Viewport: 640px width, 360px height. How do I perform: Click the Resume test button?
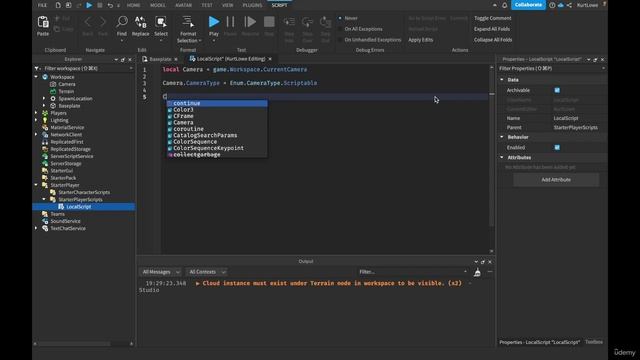coord(250,22)
